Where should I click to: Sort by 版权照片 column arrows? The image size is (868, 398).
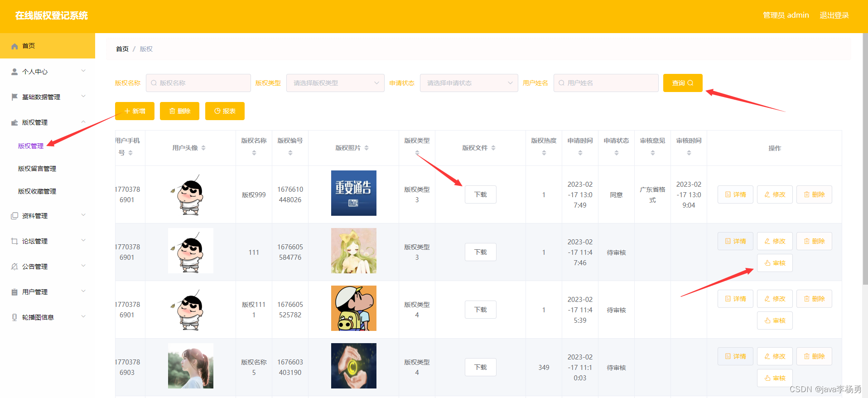click(366, 148)
